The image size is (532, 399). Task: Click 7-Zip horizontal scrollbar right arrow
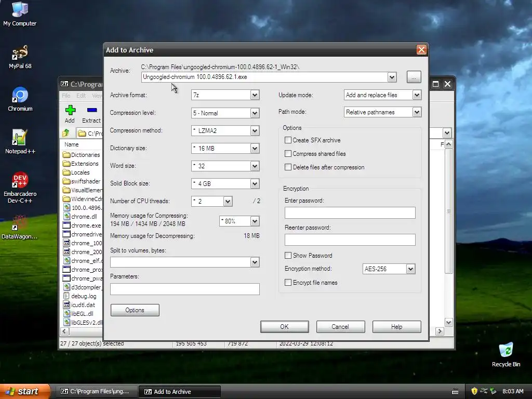click(x=440, y=331)
